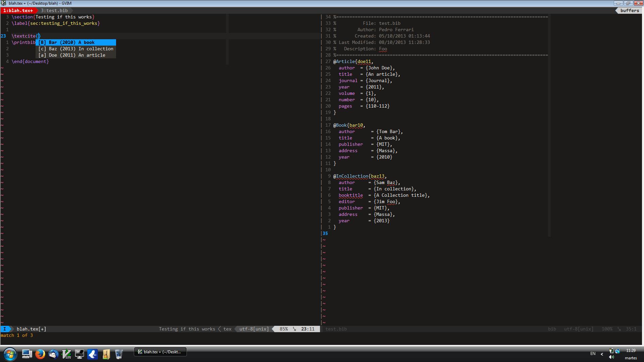The height and width of the screenshot is (362, 644).
Task: Click 'File: test.bib' header comment
Action: pyautogui.click(x=382, y=23)
